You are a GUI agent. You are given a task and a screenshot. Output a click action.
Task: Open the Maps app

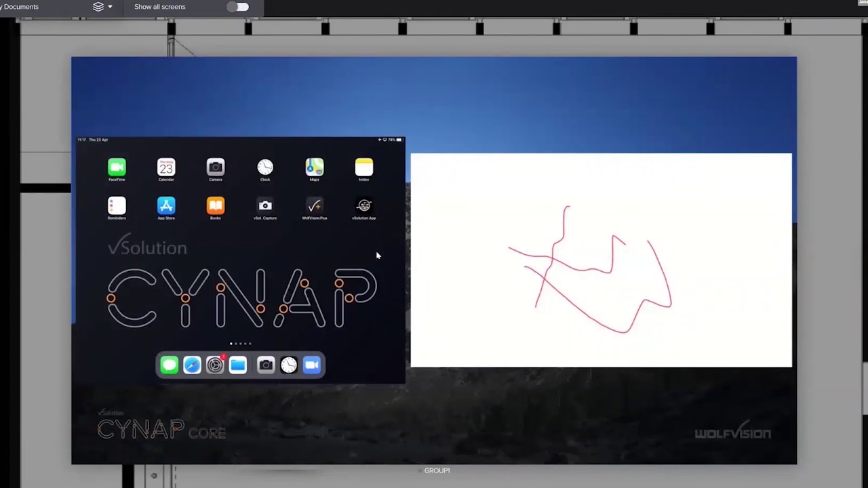(315, 167)
